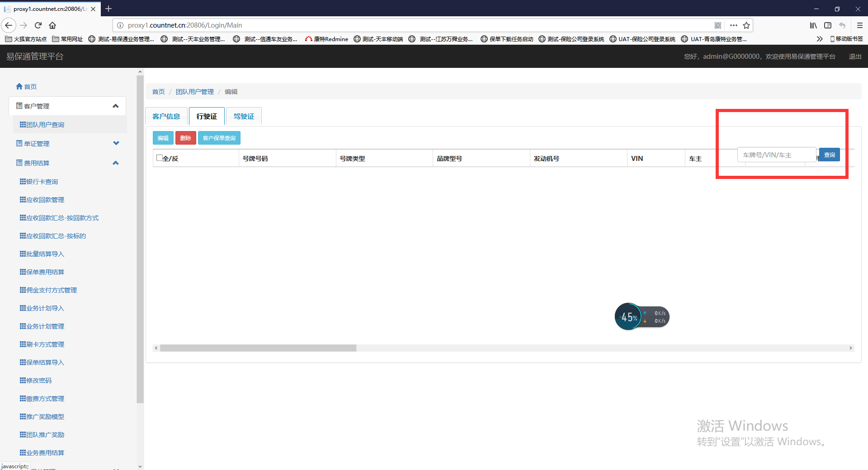Click the 客户保单查询 button
The image size is (868, 470).
[219, 138]
